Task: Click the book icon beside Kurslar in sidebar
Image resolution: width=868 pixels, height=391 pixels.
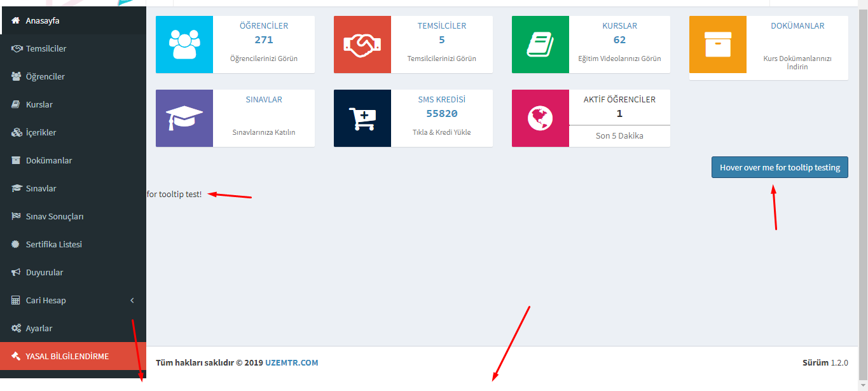Action: coord(16,104)
